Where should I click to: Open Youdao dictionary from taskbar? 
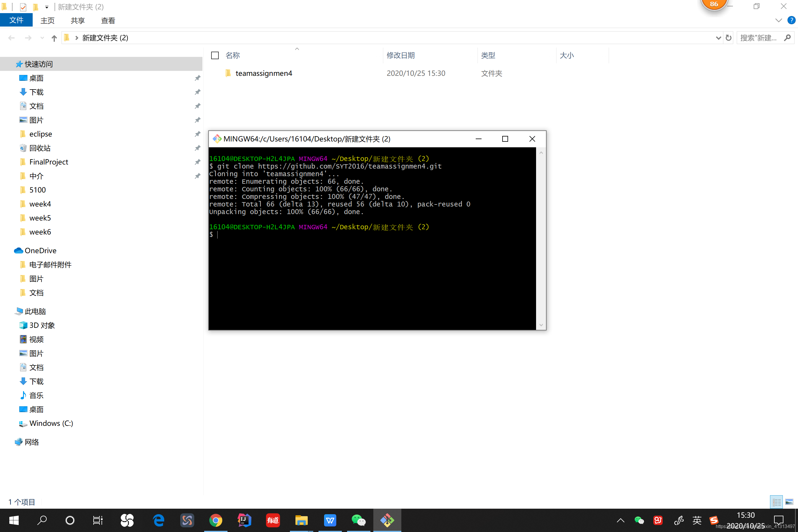point(272,520)
